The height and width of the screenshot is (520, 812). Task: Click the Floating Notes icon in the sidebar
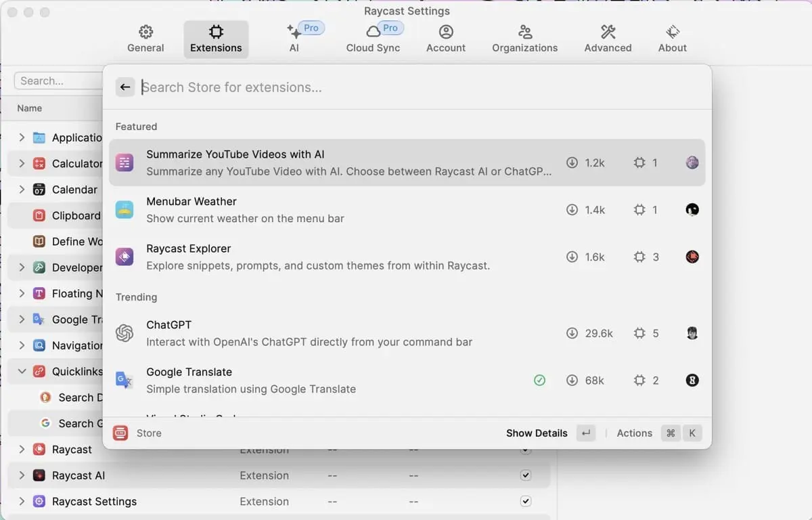39,294
